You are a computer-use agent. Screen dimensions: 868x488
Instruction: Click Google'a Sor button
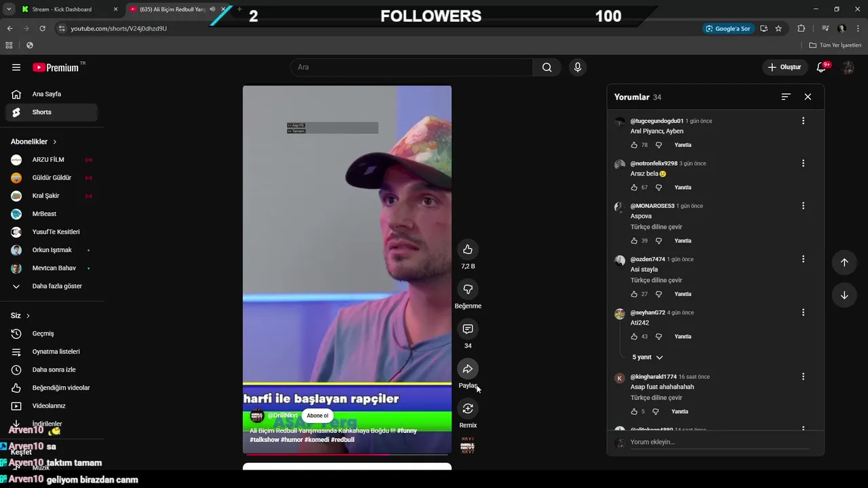pos(728,28)
